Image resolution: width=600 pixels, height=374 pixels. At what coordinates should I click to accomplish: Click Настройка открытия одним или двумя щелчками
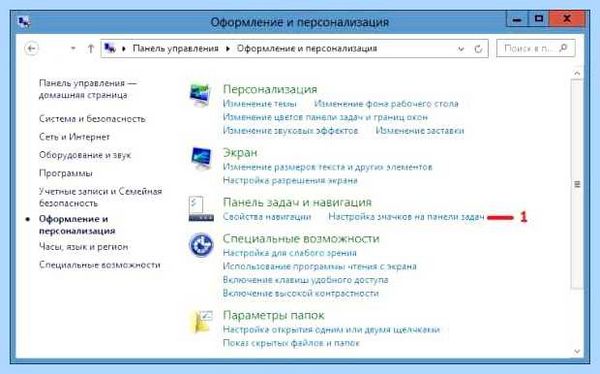331,330
